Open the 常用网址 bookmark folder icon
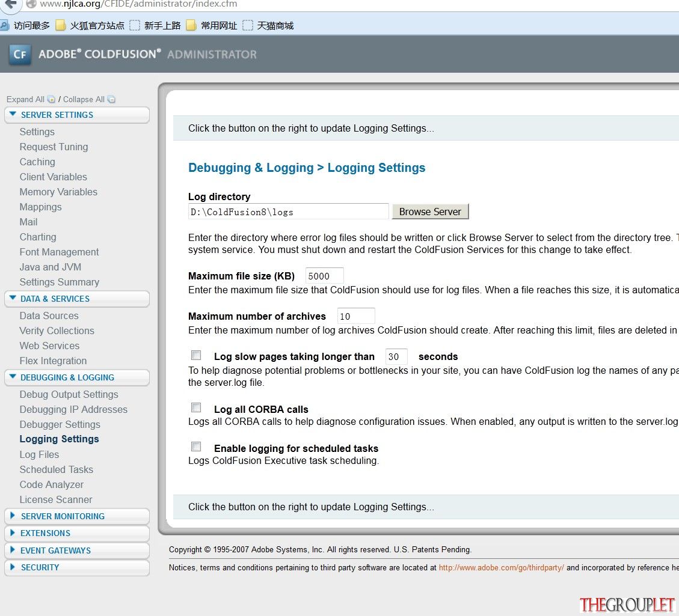The image size is (679, 616). coord(191,25)
